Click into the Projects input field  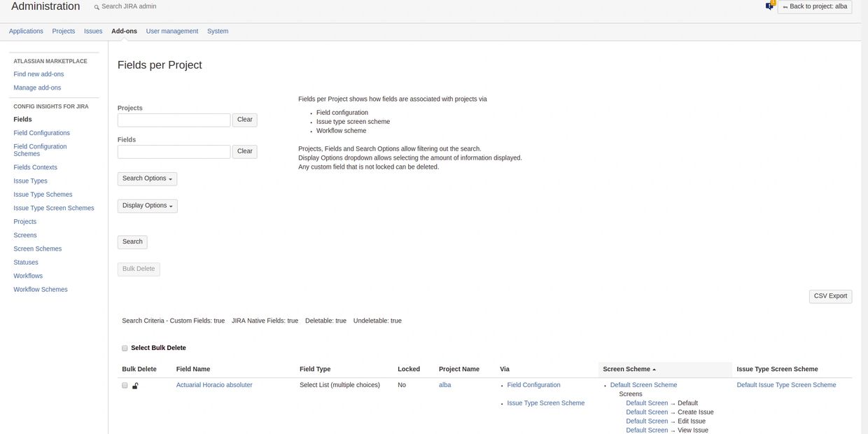[174, 120]
